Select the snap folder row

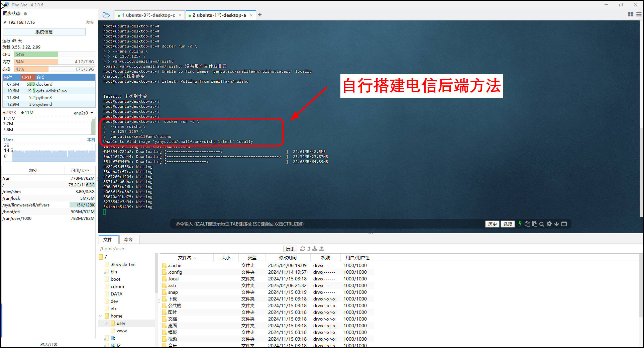click(267, 292)
